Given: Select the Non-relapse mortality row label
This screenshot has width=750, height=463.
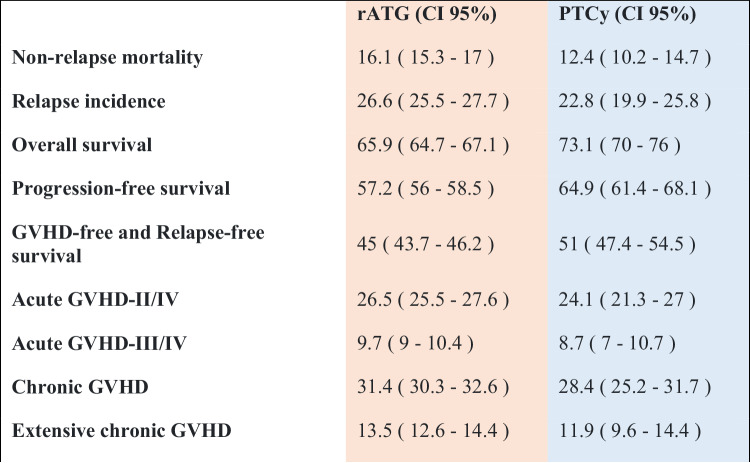Looking at the screenshot, I should click(x=108, y=58).
